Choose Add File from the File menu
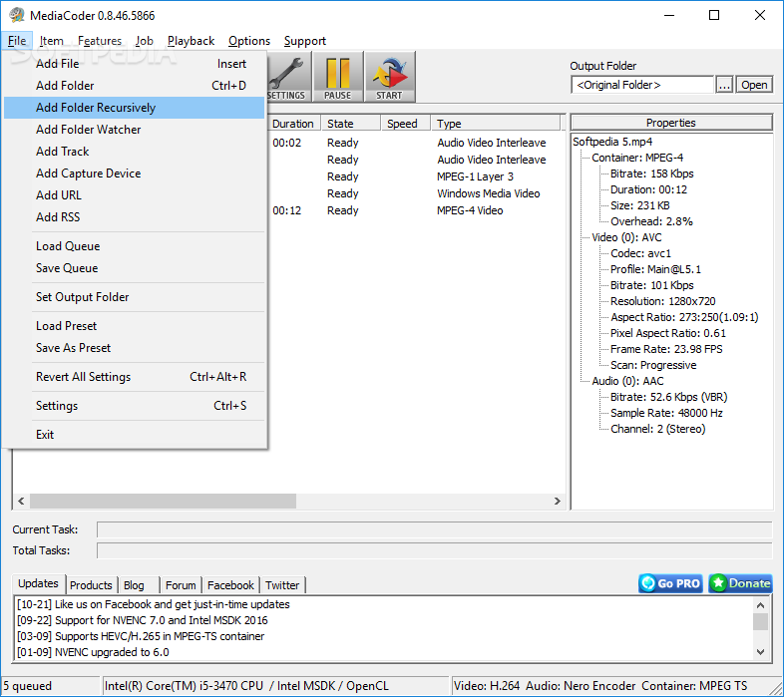This screenshot has height=697, width=784. 134,64
